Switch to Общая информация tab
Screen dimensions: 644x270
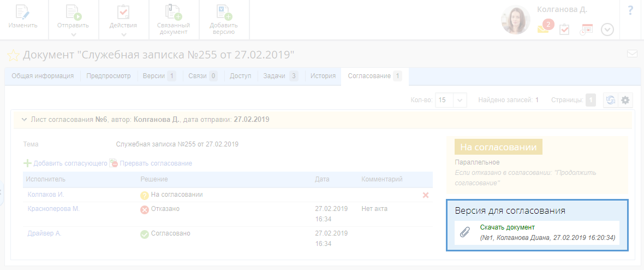(x=43, y=76)
